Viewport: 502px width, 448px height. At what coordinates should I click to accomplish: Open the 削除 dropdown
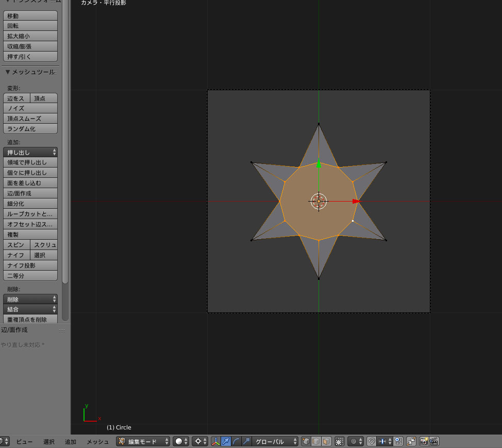point(30,299)
